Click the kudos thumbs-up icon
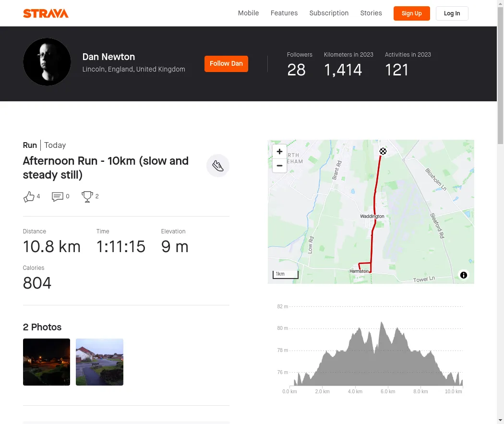 29,196
